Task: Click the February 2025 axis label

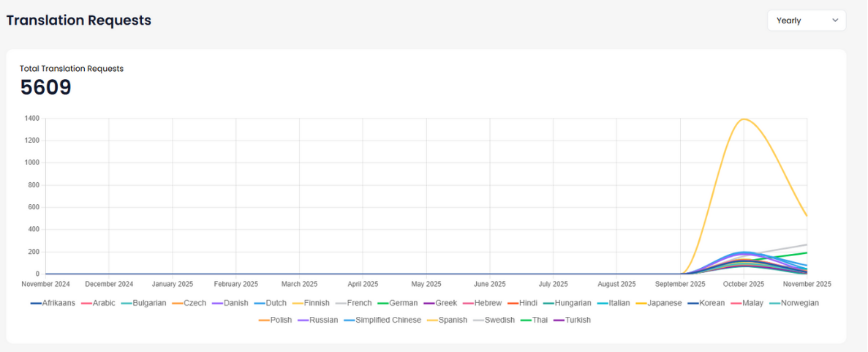Action: (x=235, y=284)
